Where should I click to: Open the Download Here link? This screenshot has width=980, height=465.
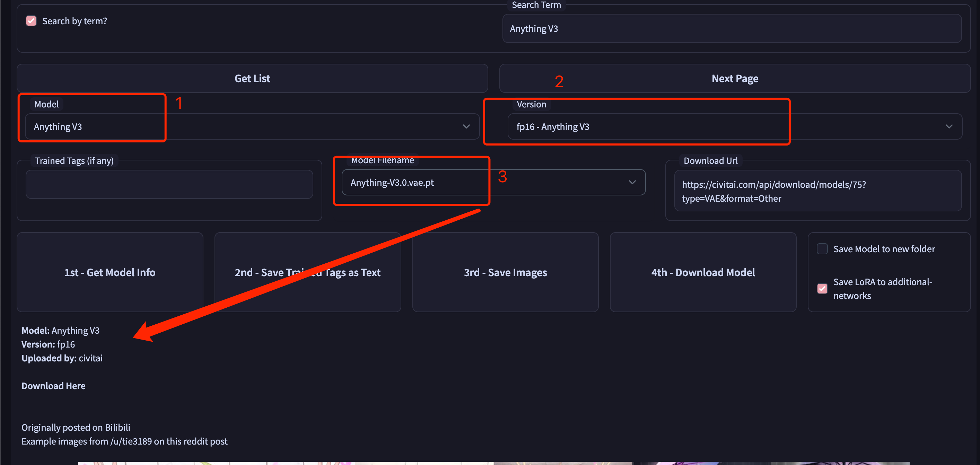(x=53, y=386)
